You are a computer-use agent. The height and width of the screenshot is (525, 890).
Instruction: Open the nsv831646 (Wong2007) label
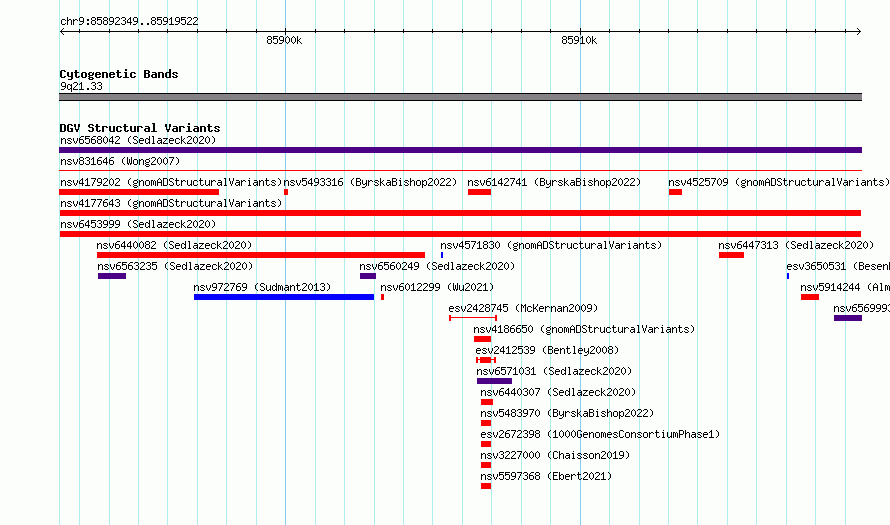[120, 161]
